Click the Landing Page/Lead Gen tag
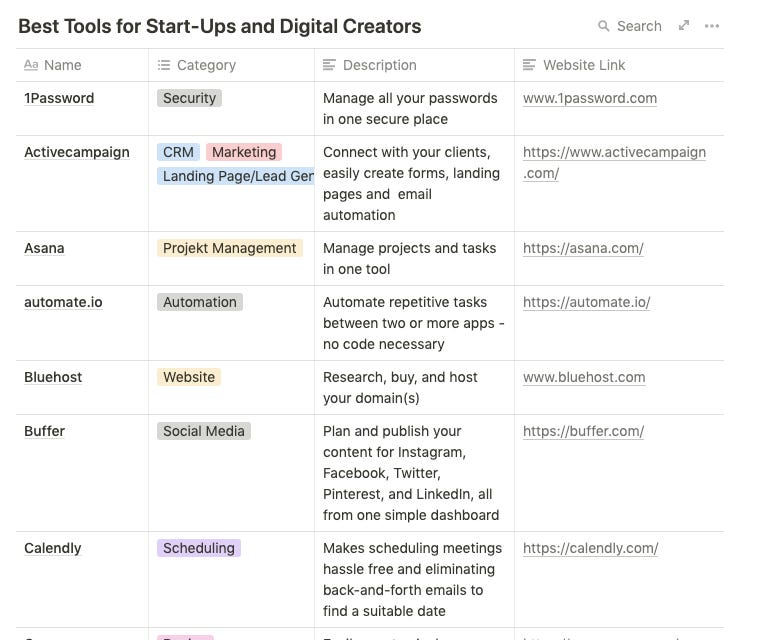Viewport: 772px width, 640px height. click(235, 176)
